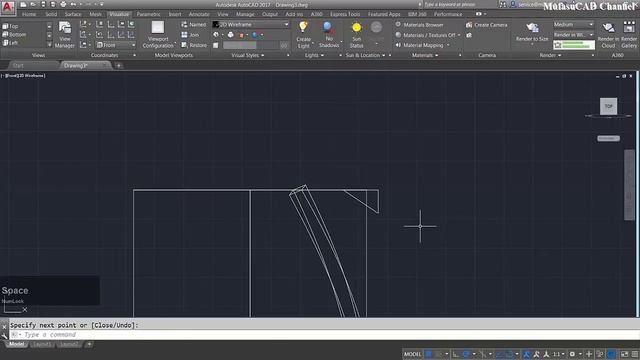Open the Annotate ribbon tab
The height and width of the screenshot is (360, 640).
[x=199, y=14]
